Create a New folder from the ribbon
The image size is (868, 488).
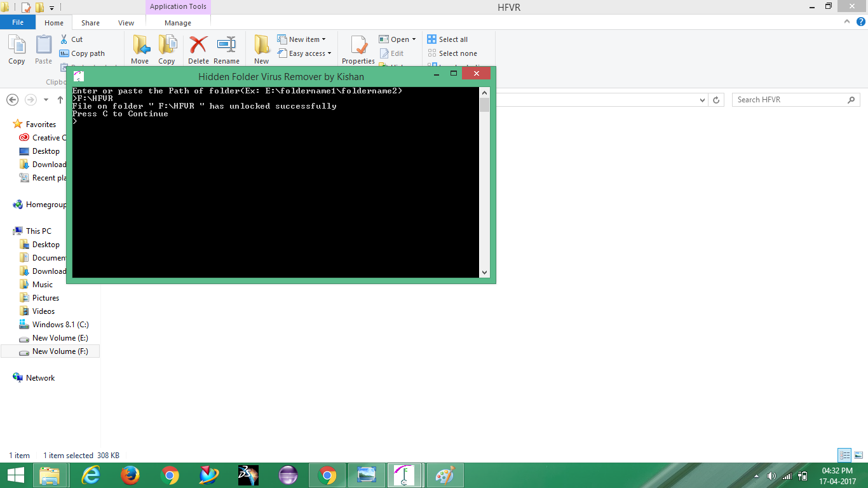tap(262, 45)
